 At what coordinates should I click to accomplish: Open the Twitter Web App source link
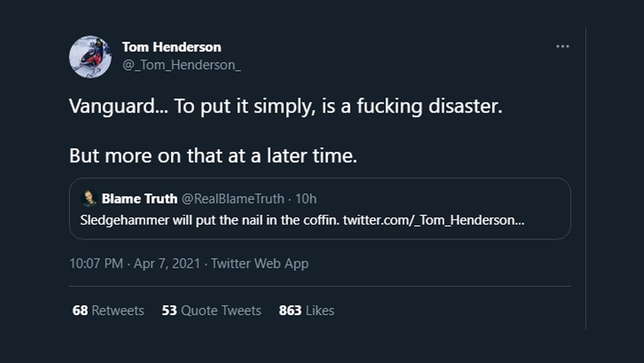click(x=260, y=264)
